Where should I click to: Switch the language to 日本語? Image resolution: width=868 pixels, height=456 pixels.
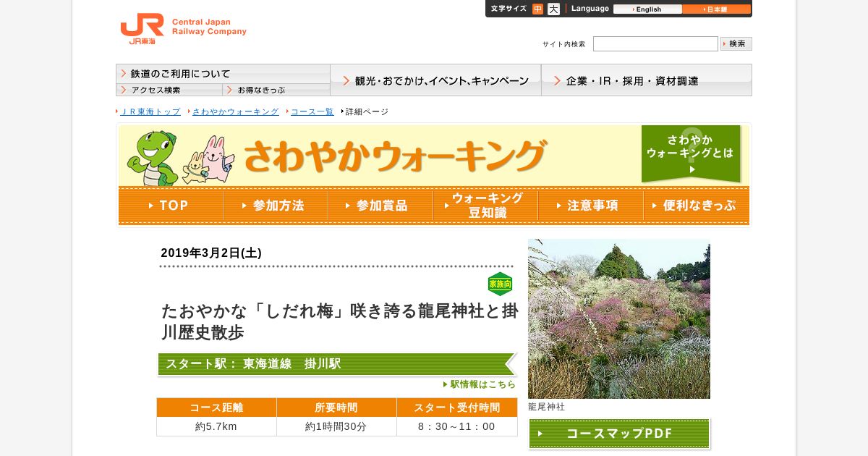[717, 9]
